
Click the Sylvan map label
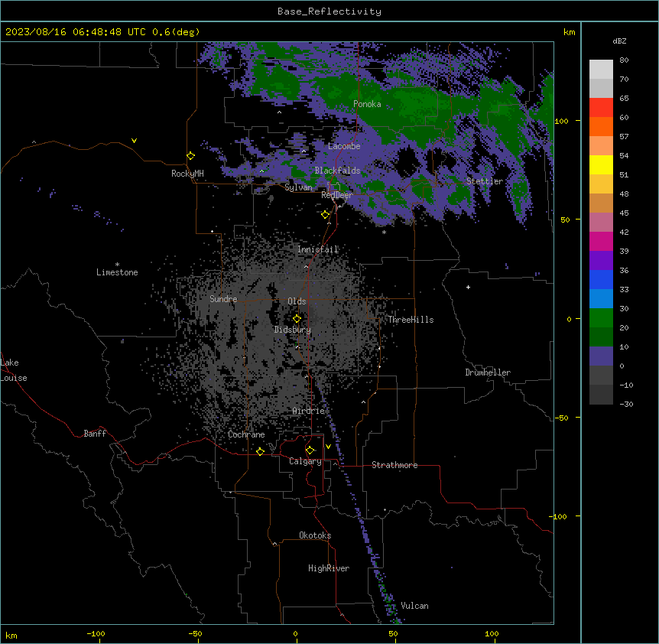point(298,187)
